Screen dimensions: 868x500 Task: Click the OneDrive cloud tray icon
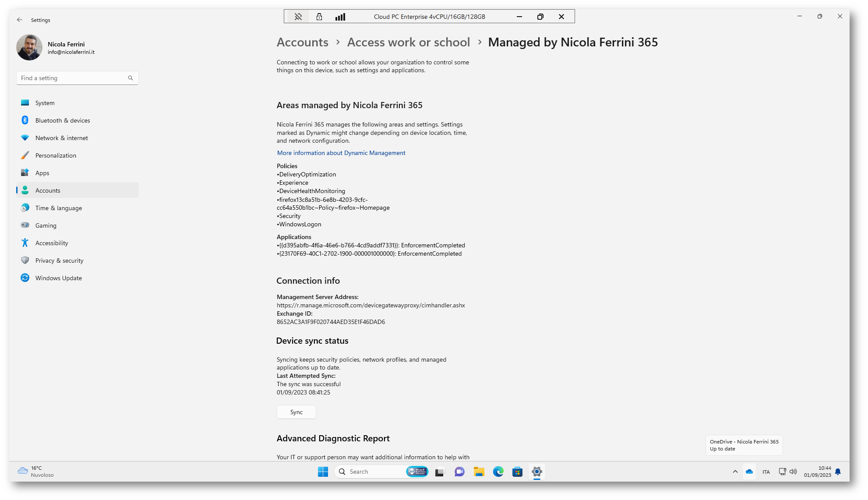pyautogui.click(x=749, y=472)
